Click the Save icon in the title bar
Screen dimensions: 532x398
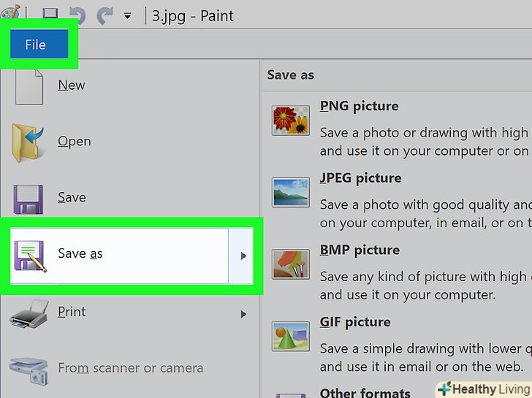click(50, 15)
